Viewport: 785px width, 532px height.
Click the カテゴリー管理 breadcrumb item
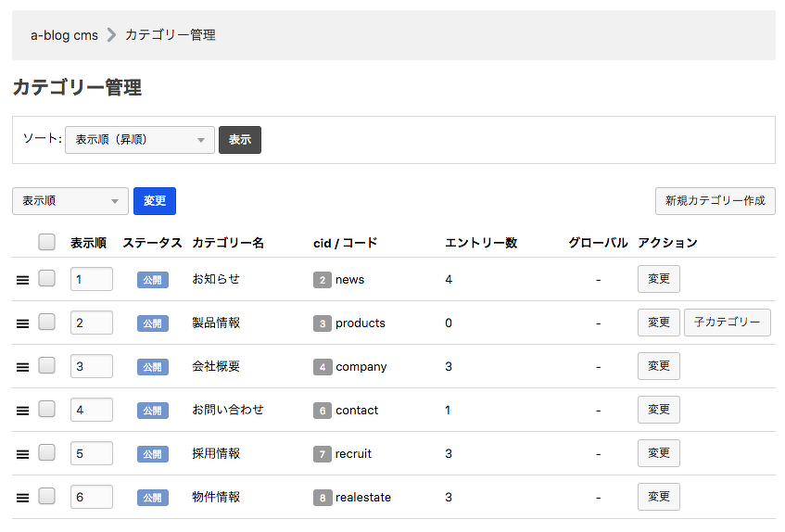pos(170,35)
